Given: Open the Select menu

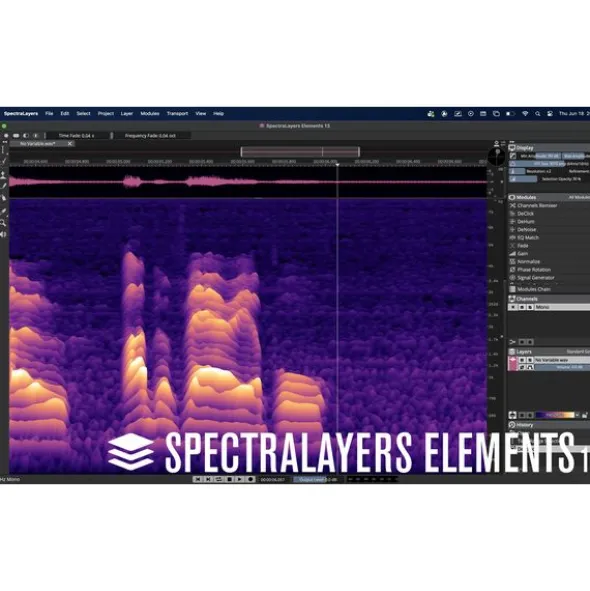Looking at the screenshot, I should click(x=83, y=113).
